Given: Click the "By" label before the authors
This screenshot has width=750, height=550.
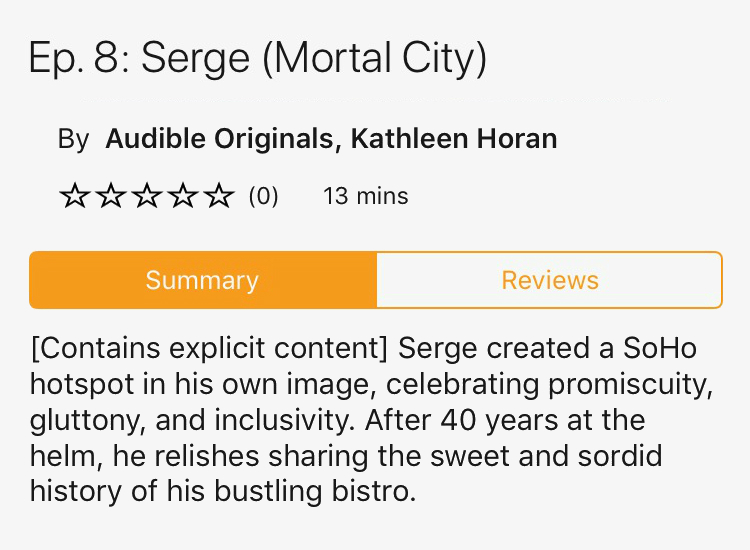Looking at the screenshot, I should (73, 139).
